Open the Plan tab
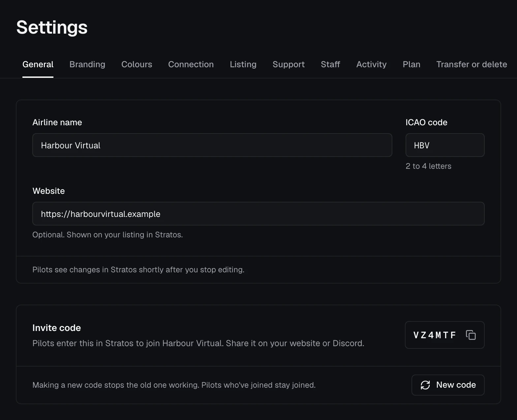The height and width of the screenshot is (420, 517). click(411, 64)
